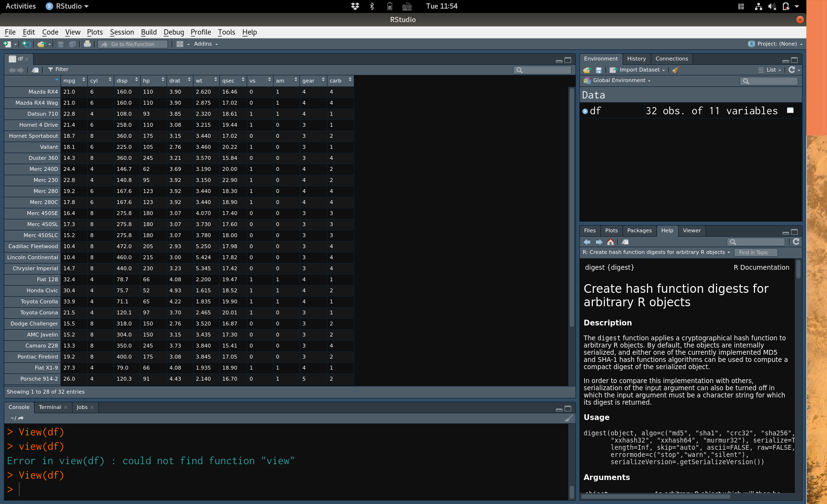The width and height of the screenshot is (827, 504).
Task: Toggle the Filter button in data viewer
Action: tap(58, 70)
